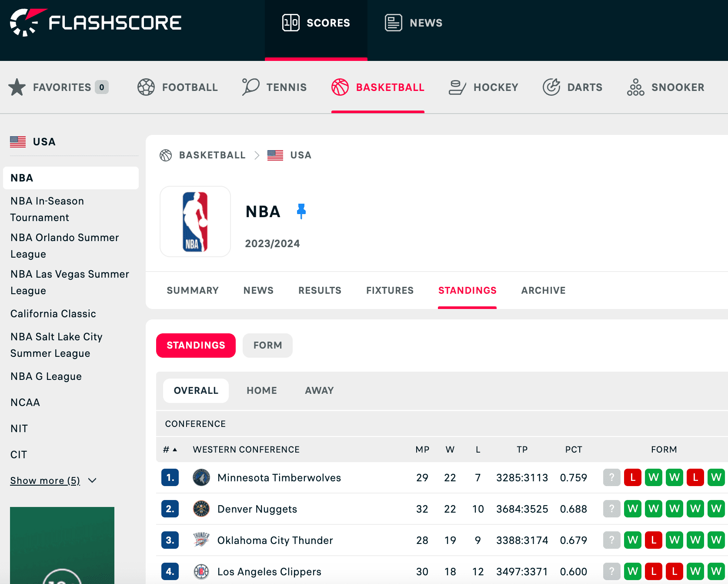Click the News newspaper icon
This screenshot has height=584, width=728.
click(394, 23)
